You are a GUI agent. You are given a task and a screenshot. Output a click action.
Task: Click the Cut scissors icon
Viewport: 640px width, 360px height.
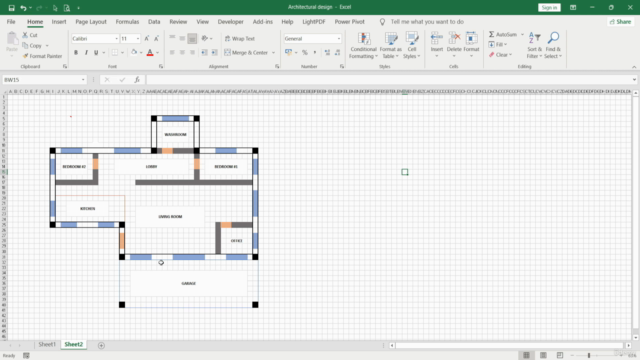pyautogui.click(x=25, y=35)
